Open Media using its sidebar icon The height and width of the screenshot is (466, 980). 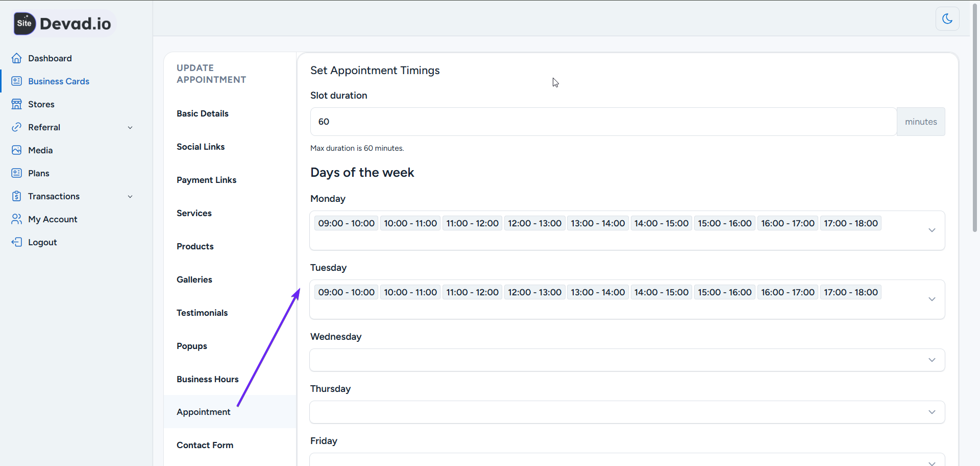coord(17,150)
